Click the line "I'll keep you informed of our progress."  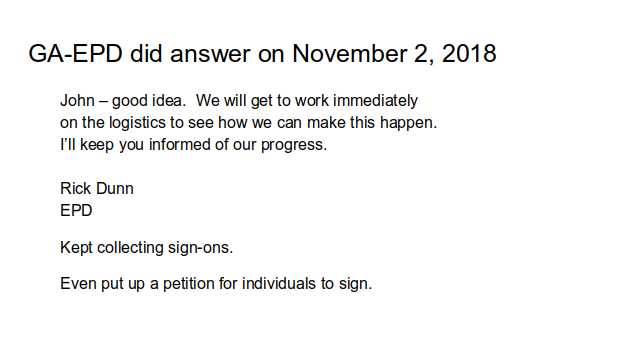(193, 145)
